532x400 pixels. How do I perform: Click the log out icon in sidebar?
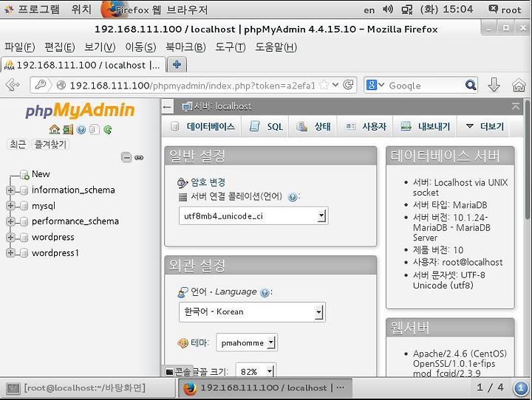point(68,129)
